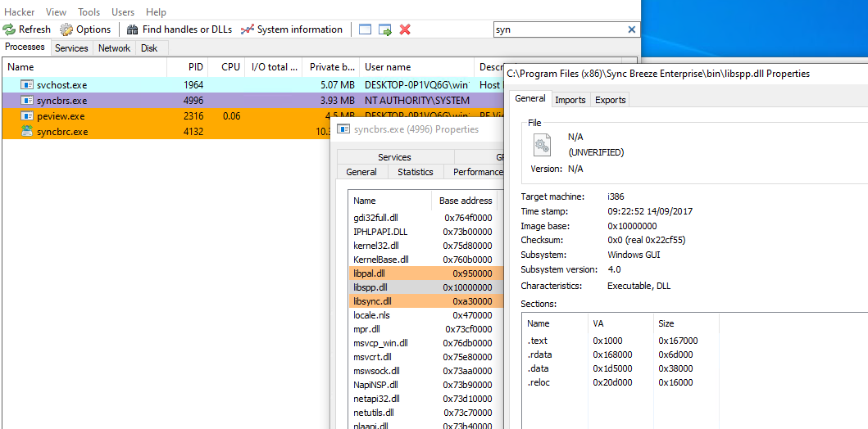868x429 pixels.
Task: Select the syncbrc.exe process icon
Action: pyautogui.click(x=27, y=132)
